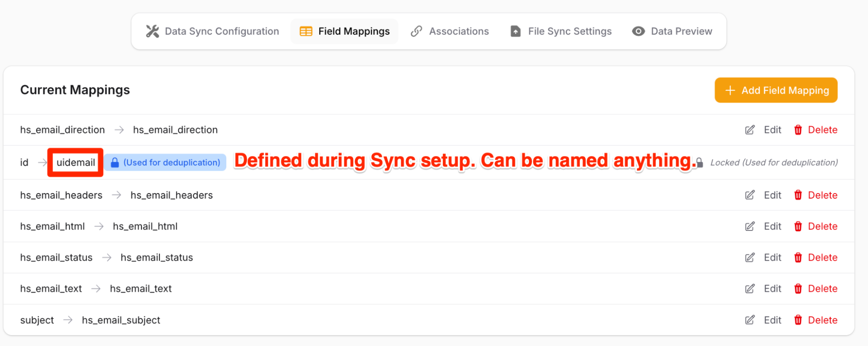Click the file upload icon for File Sync Settings
The width and height of the screenshot is (868, 346).
point(515,31)
